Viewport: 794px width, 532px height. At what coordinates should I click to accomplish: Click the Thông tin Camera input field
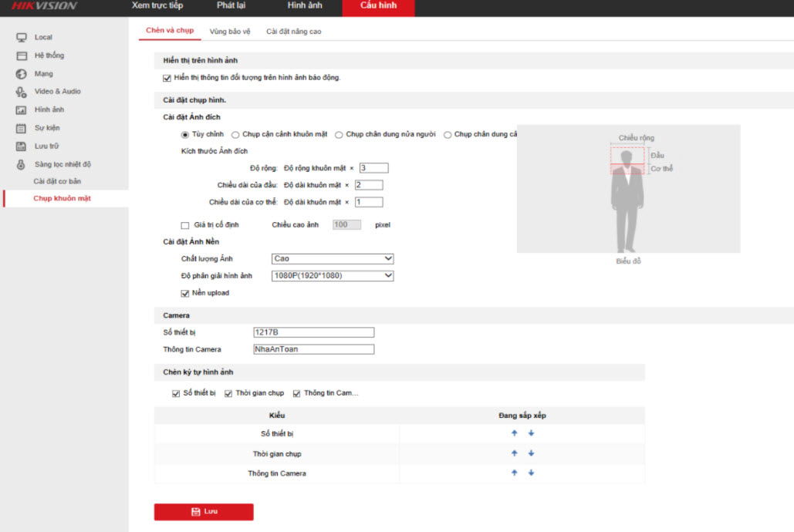point(313,349)
